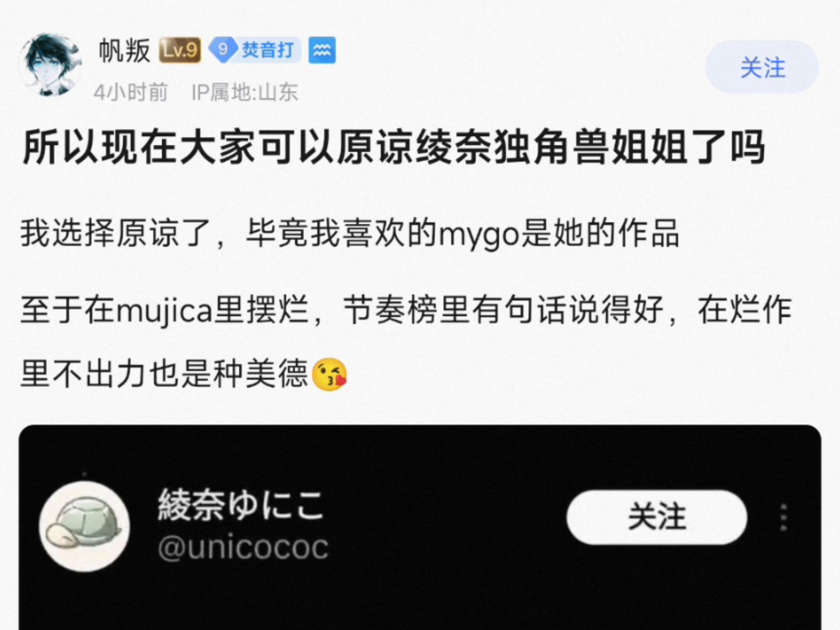840x630 pixels.
Task: Tap the kiss emoji in the post
Action: (329, 374)
